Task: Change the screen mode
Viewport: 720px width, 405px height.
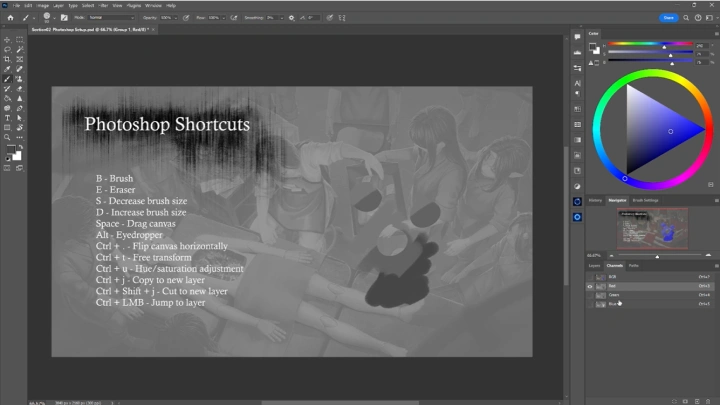Action: [x=20, y=169]
